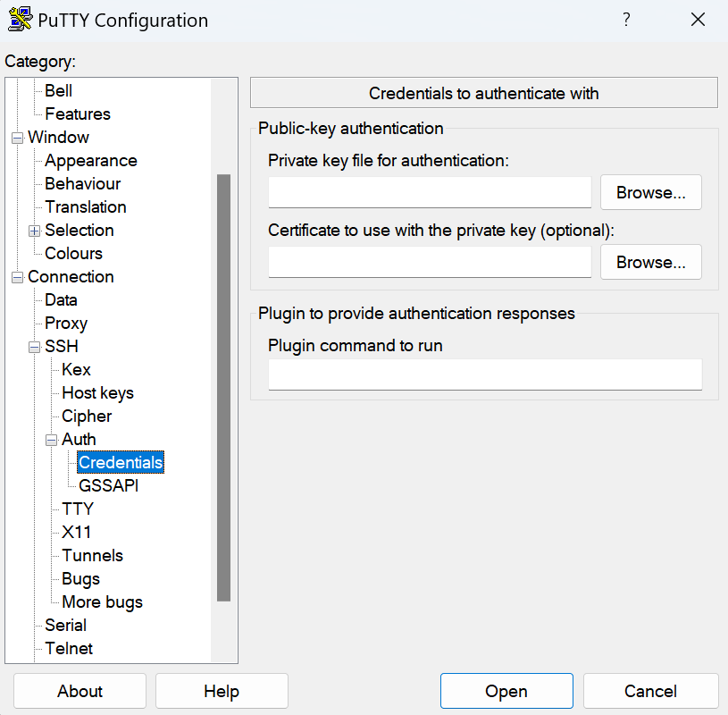Click the 'Credentials to authenticate with' header
This screenshot has height=715, width=728.
click(484, 93)
